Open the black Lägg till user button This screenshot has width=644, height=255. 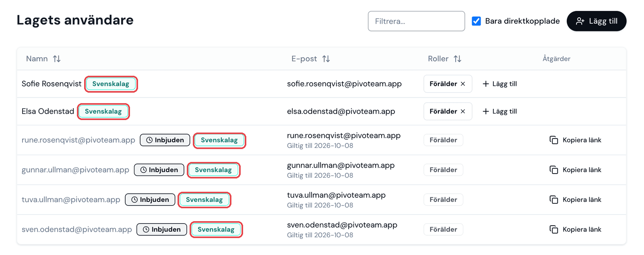click(597, 21)
